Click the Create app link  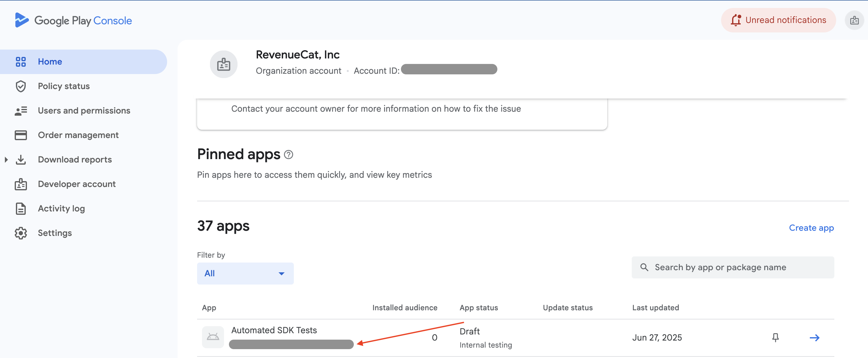[811, 228]
